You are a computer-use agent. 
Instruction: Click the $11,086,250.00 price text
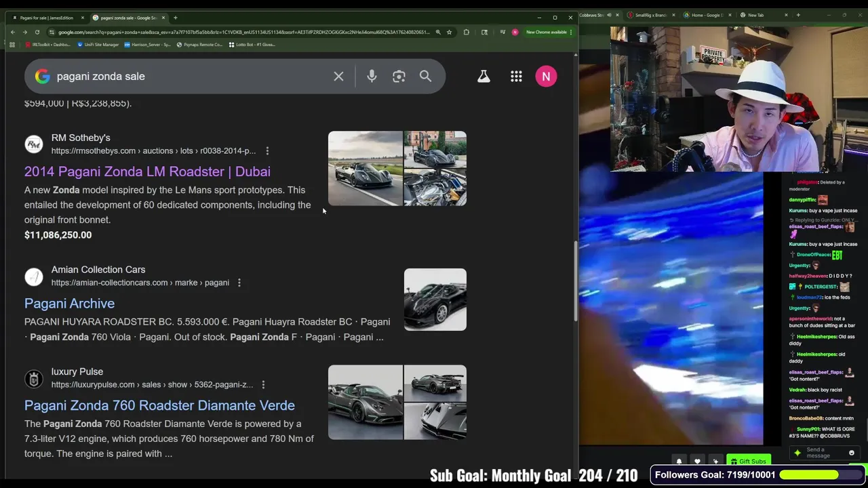click(58, 235)
